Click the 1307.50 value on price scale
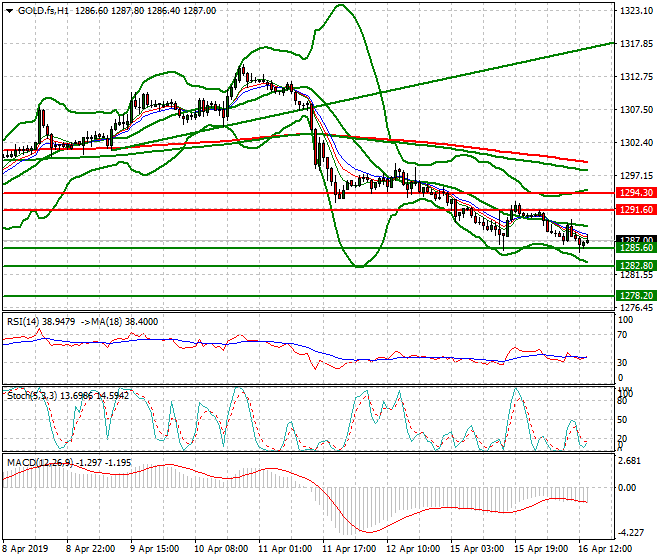Image resolution: width=660 pixels, height=560 pixels. (x=635, y=110)
